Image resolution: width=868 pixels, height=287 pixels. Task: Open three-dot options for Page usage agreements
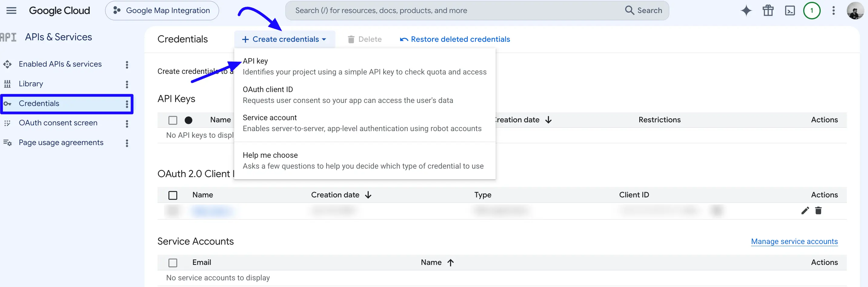(x=127, y=143)
